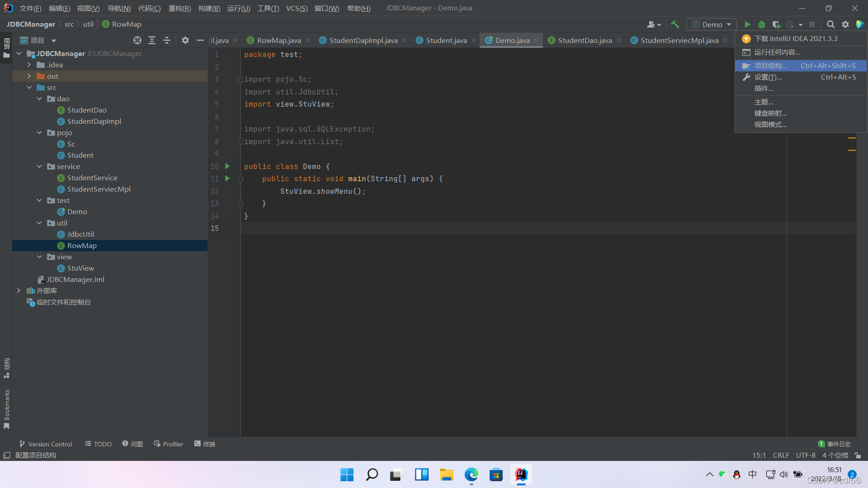The image size is (868, 488).
Task: Click the UTF-8 encoding status widget
Action: coord(805,455)
